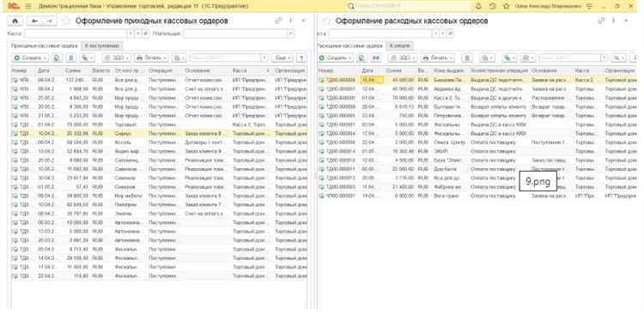Select 45 000,00 row in расходных list
The width and height of the screenshot is (644, 315).
477,80
